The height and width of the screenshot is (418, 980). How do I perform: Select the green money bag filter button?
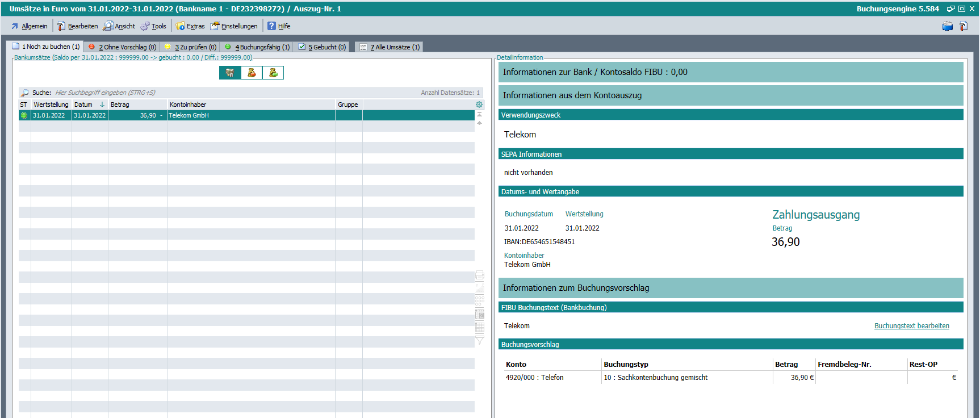pos(273,73)
